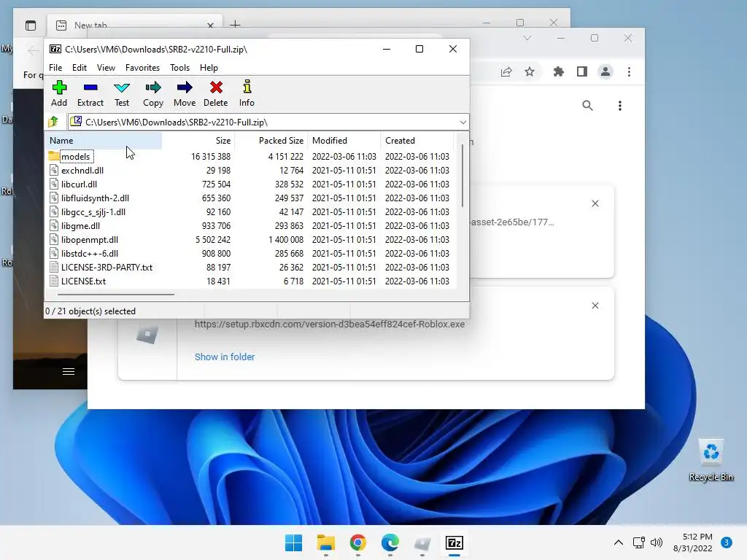Open the Tools menu

pos(179,68)
